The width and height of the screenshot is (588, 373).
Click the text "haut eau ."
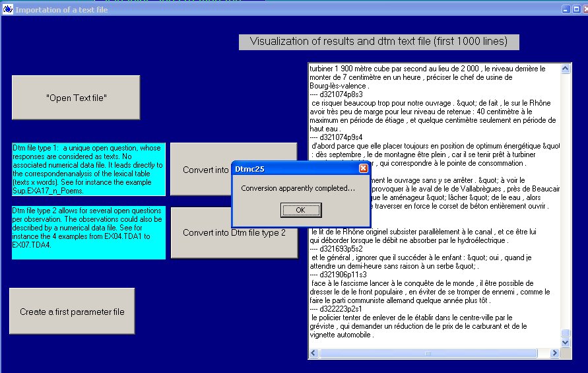(x=325, y=129)
